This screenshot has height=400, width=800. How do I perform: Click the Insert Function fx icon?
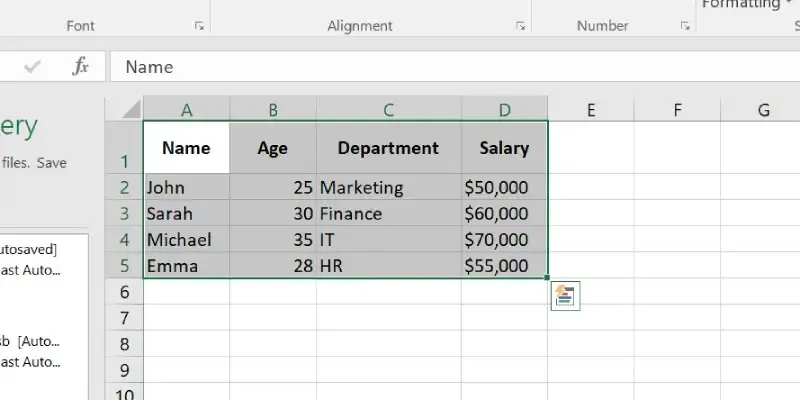tap(81, 67)
